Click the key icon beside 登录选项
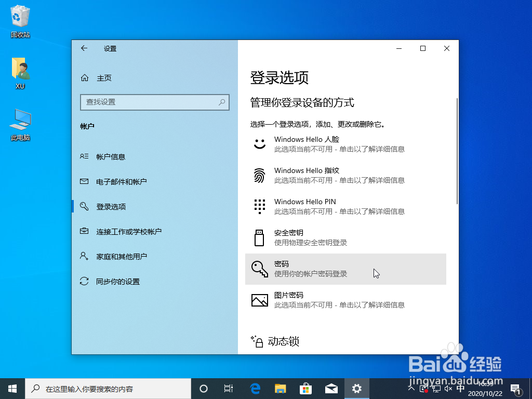Screen dimensions: 532x399 point(84,206)
